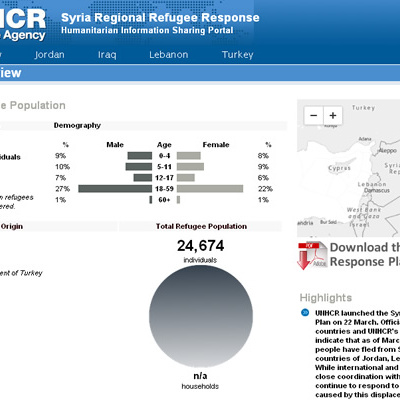Viewport: 400px width, 400px height.
Task: Click the 0-4 male demographic bar
Action: (140, 156)
